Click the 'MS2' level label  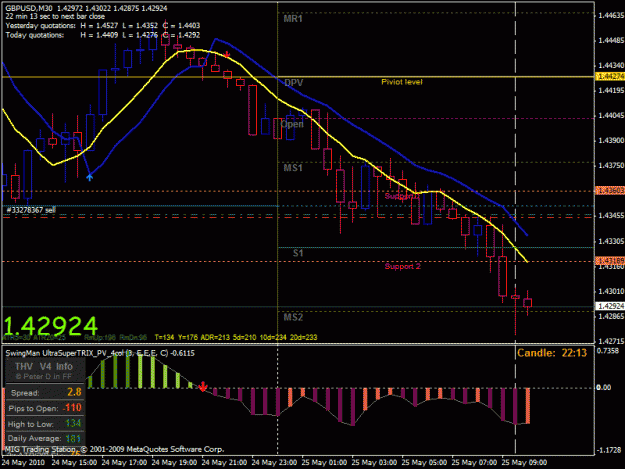293,317
